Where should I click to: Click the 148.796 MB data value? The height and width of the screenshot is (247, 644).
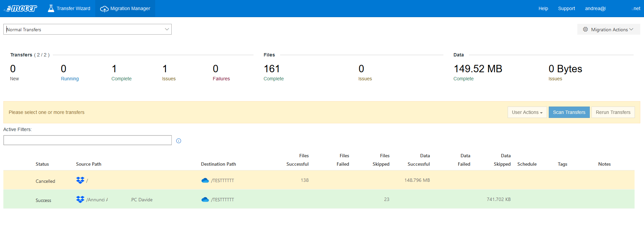[417, 180]
